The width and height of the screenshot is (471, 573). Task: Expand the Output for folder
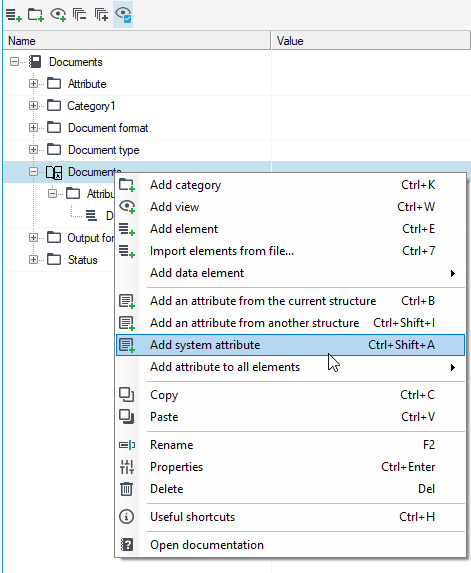[x=33, y=238]
